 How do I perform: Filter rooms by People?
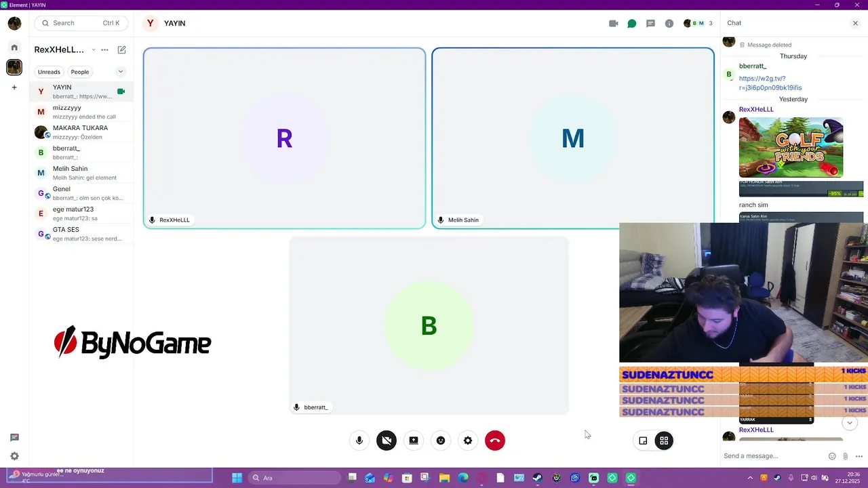click(80, 72)
